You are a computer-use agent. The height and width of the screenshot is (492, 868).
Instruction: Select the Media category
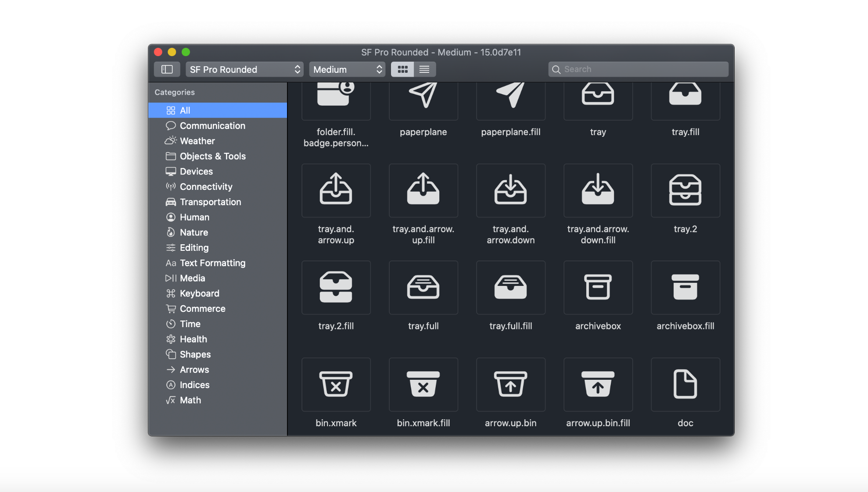point(218,278)
